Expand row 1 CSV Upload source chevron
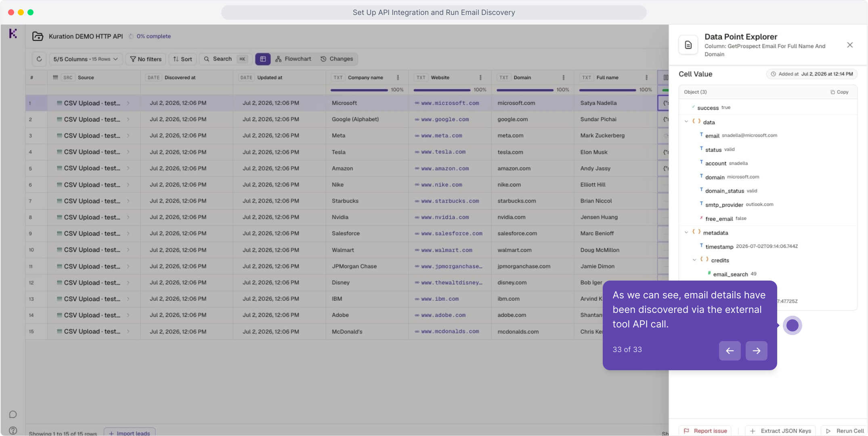The image size is (868, 436). (128, 103)
